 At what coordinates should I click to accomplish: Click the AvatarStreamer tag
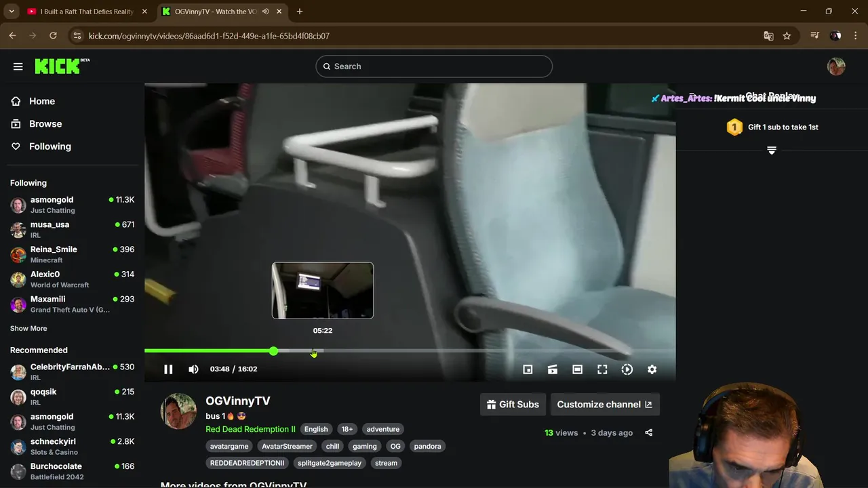[287, 446]
